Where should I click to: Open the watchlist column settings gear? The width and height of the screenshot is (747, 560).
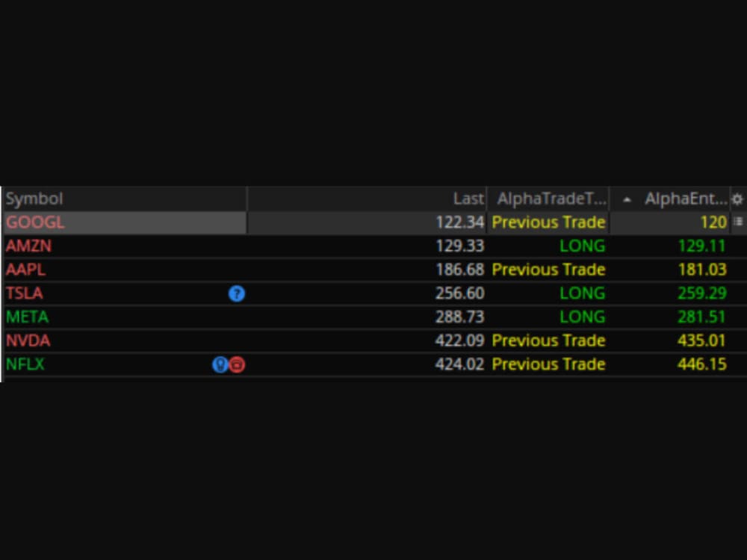pos(737,199)
